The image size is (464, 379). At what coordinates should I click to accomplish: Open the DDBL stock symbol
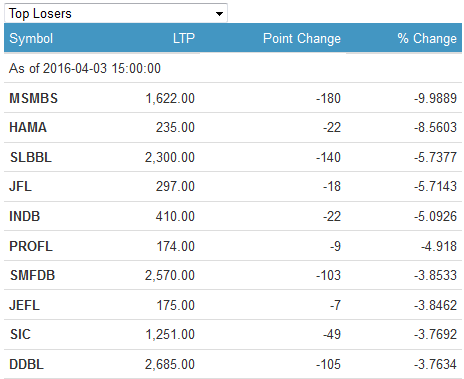26,364
